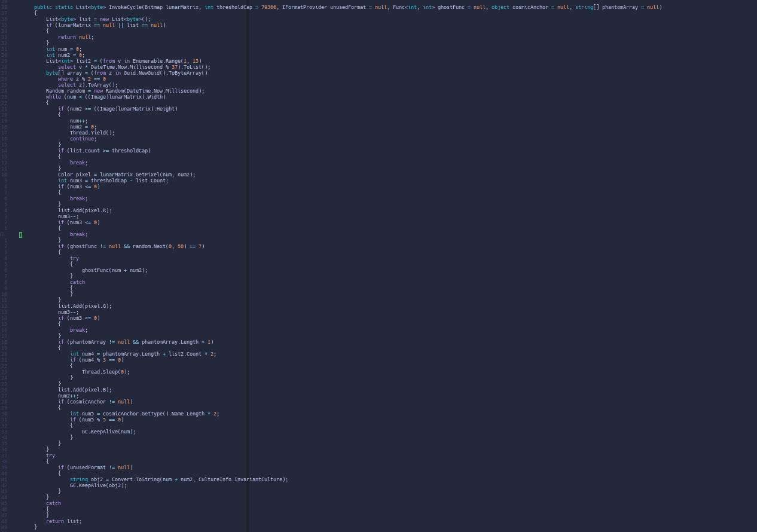Click 'if (num2 >= ((Image)lunarMatrix).Height)'
This screenshot has width=757, height=532.
point(118,109)
